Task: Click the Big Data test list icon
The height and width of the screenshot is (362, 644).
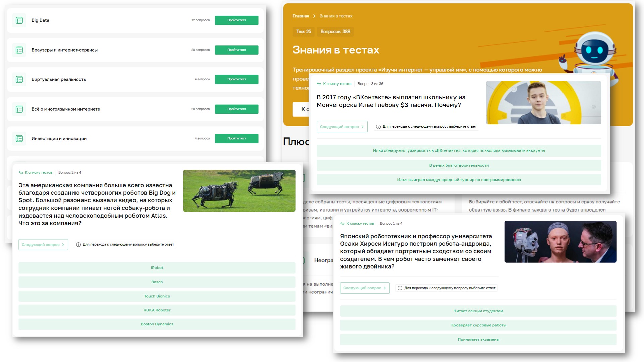Action: click(x=19, y=20)
